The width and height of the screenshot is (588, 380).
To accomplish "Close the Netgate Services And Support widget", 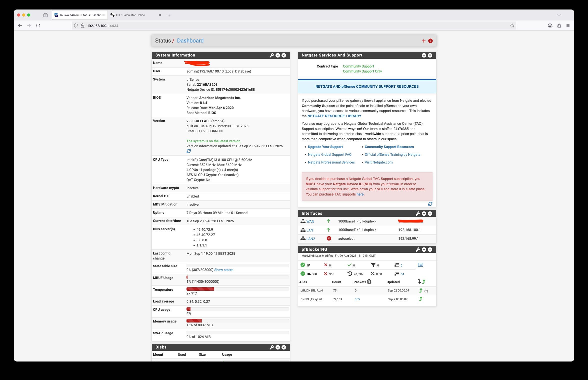I will pos(430,55).
